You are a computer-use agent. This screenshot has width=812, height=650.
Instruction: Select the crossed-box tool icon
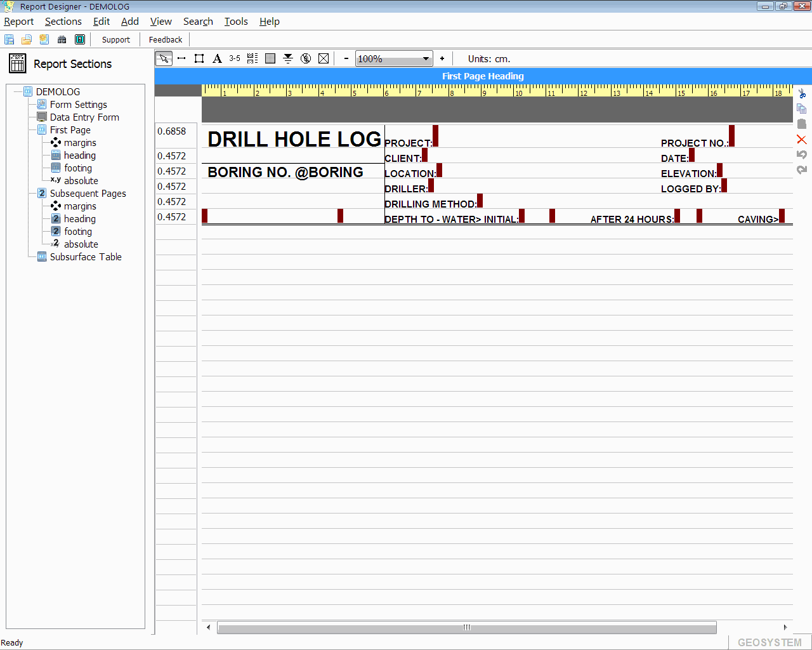coord(324,58)
